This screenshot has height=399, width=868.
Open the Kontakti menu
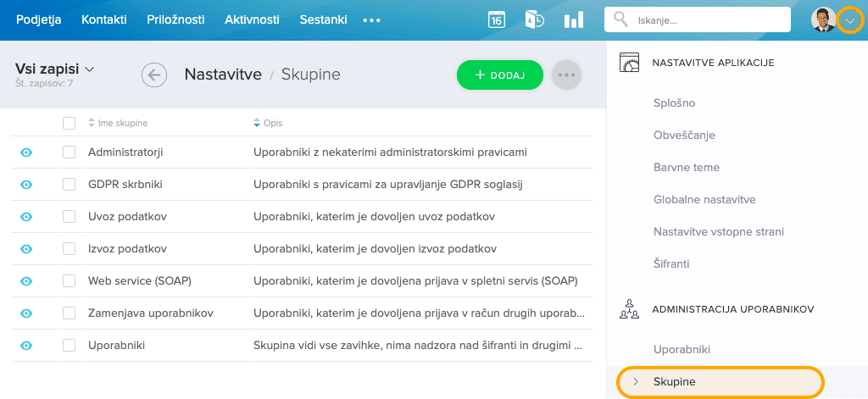point(104,20)
